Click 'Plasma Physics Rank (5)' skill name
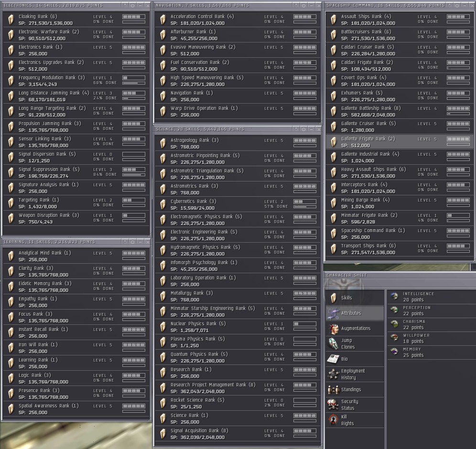The height and width of the screenshot is (449, 476). 197,339
